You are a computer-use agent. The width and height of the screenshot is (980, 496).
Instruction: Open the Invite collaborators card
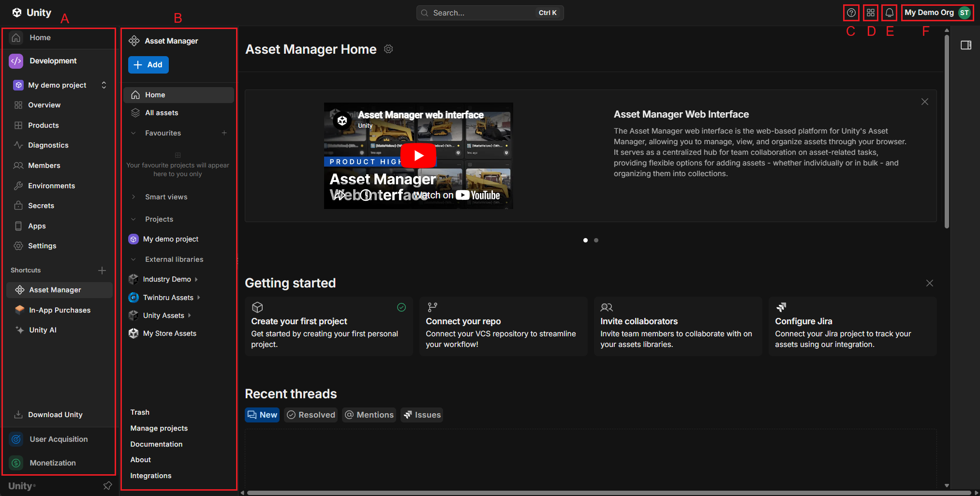(678, 326)
